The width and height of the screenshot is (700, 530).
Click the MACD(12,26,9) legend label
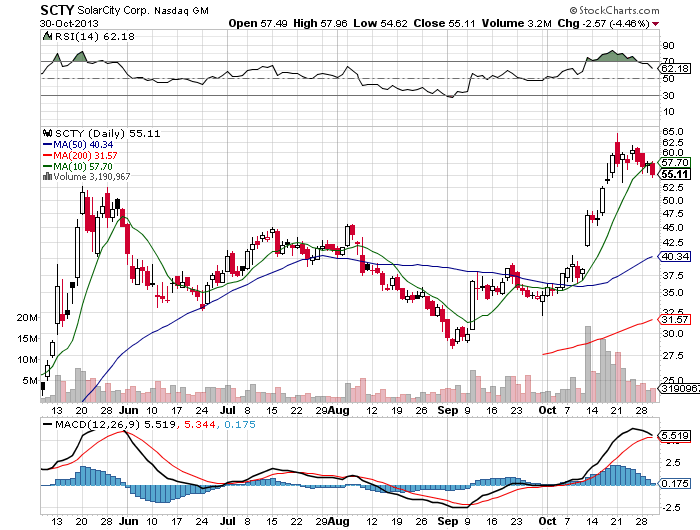pos(97,424)
